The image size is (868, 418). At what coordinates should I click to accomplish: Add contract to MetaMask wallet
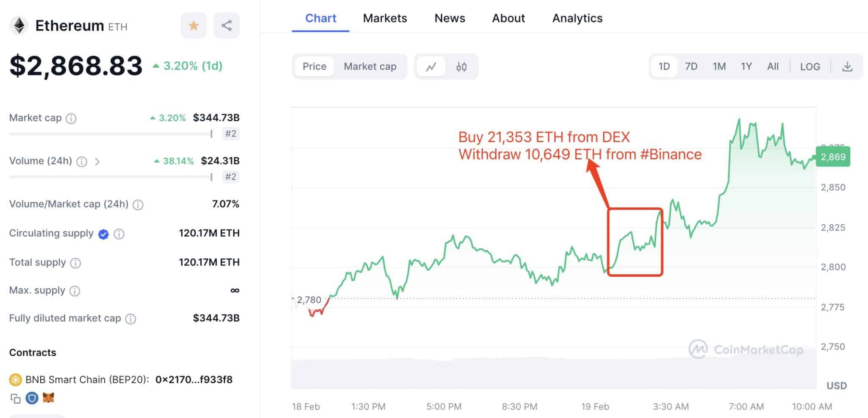click(x=49, y=398)
